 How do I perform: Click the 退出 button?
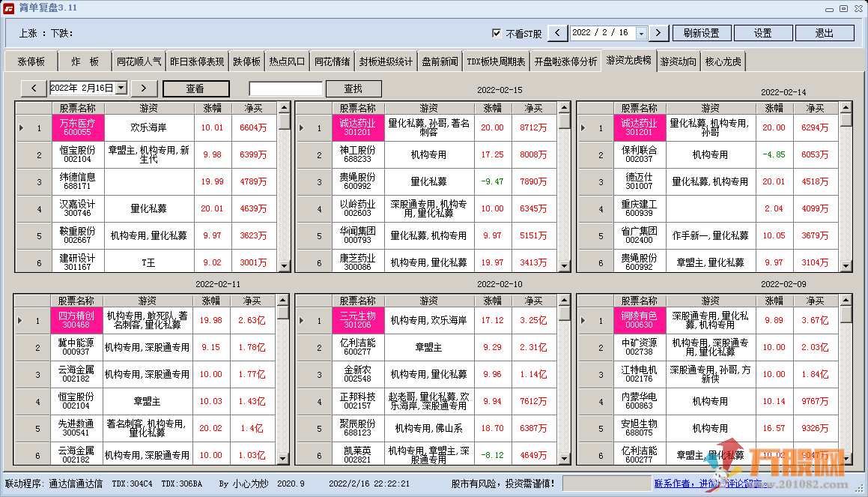pyautogui.click(x=825, y=33)
